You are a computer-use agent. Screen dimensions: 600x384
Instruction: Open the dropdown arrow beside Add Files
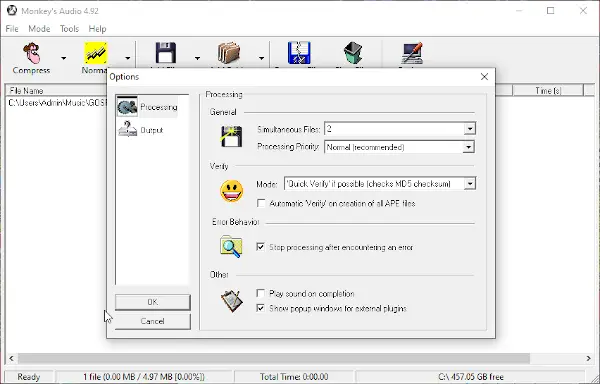pyautogui.click(x=197, y=58)
